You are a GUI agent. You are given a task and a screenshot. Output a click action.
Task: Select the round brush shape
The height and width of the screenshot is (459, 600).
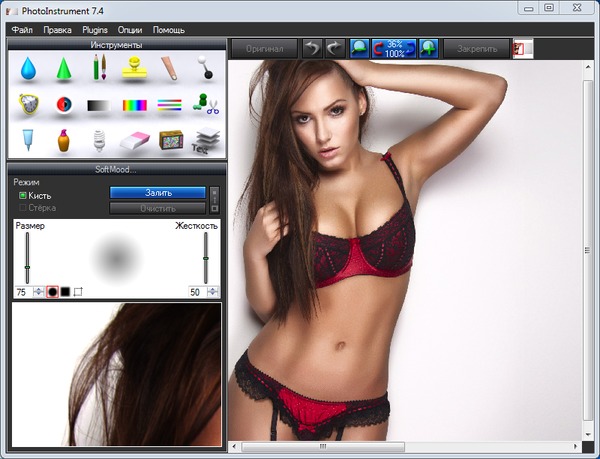(x=52, y=291)
